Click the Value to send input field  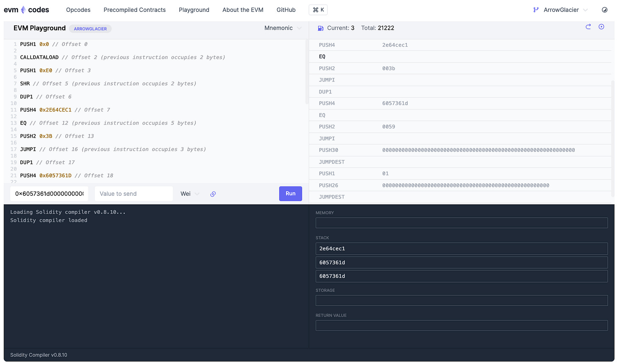(133, 194)
